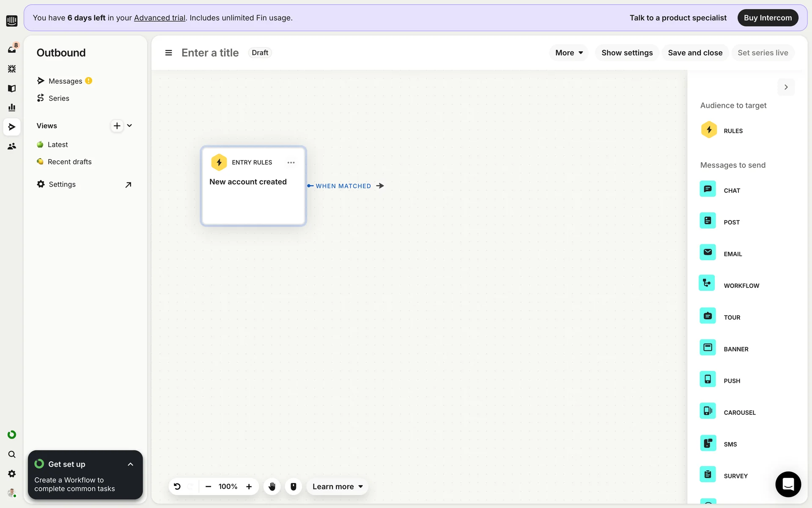The image size is (812, 508).
Task: Select the SMS block icon
Action: [708, 443]
